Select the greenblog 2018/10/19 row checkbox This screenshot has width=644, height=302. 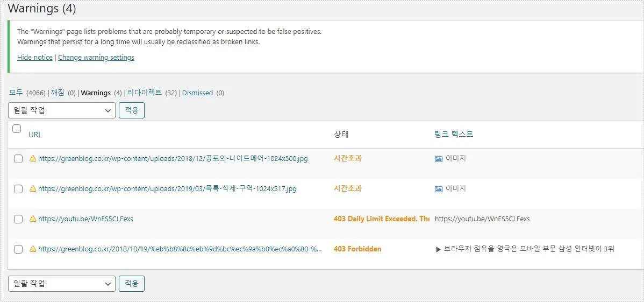(18, 249)
